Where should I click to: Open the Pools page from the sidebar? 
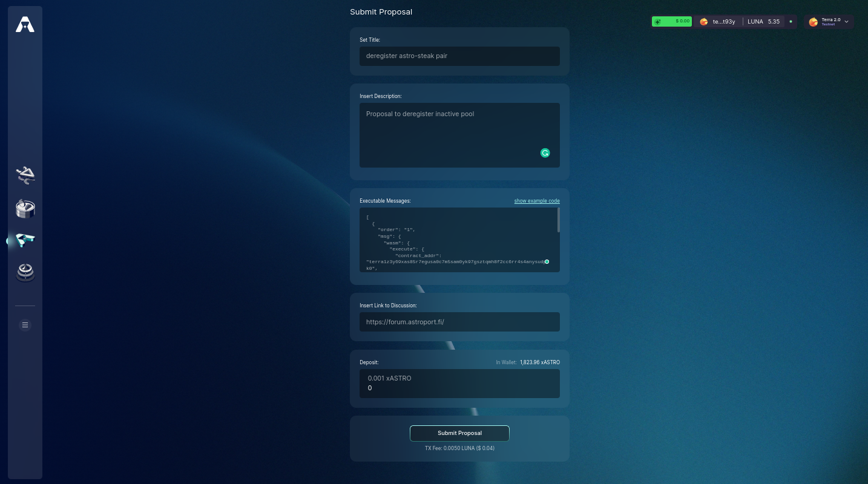pos(25,208)
